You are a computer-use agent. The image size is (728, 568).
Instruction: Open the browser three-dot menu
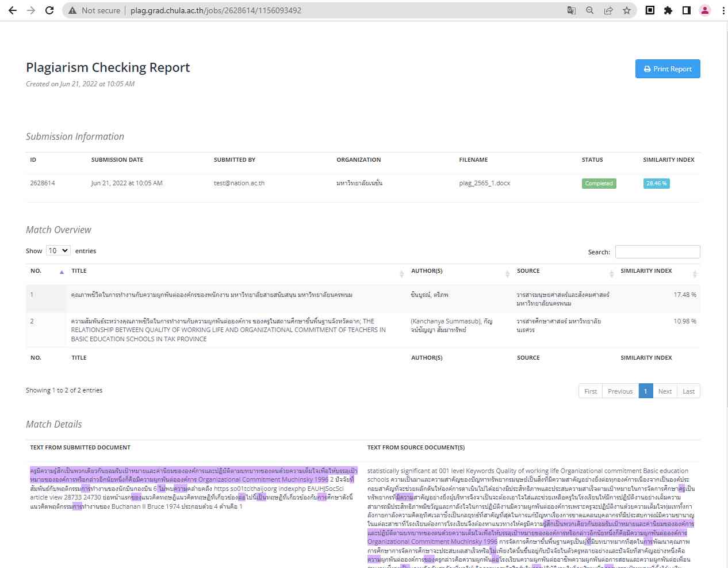click(723, 10)
